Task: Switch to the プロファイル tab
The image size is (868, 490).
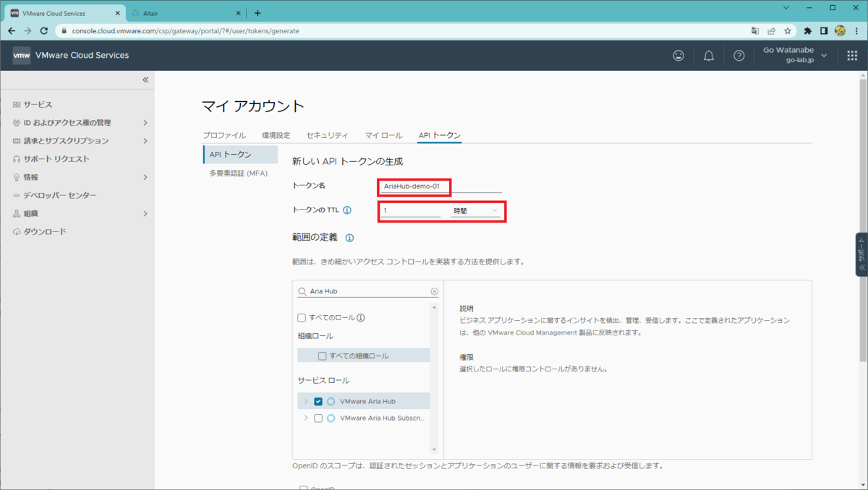Action: coord(224,135)
